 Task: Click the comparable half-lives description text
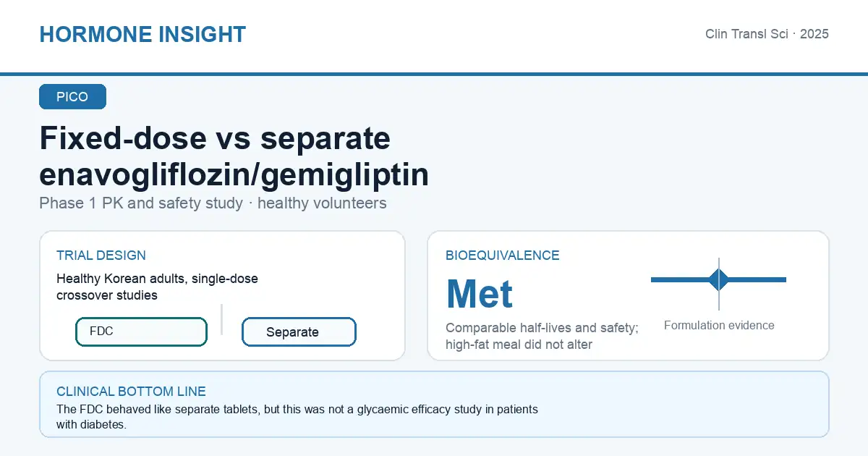542,336
